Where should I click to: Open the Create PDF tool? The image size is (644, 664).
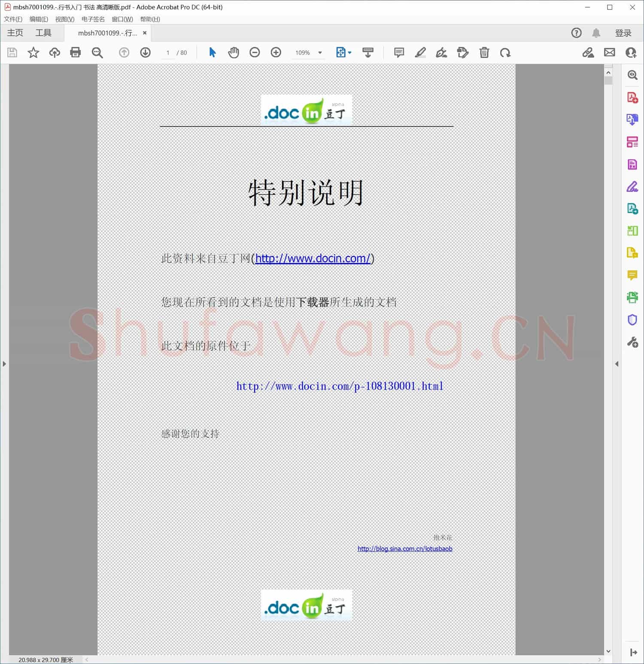[632, 98]
